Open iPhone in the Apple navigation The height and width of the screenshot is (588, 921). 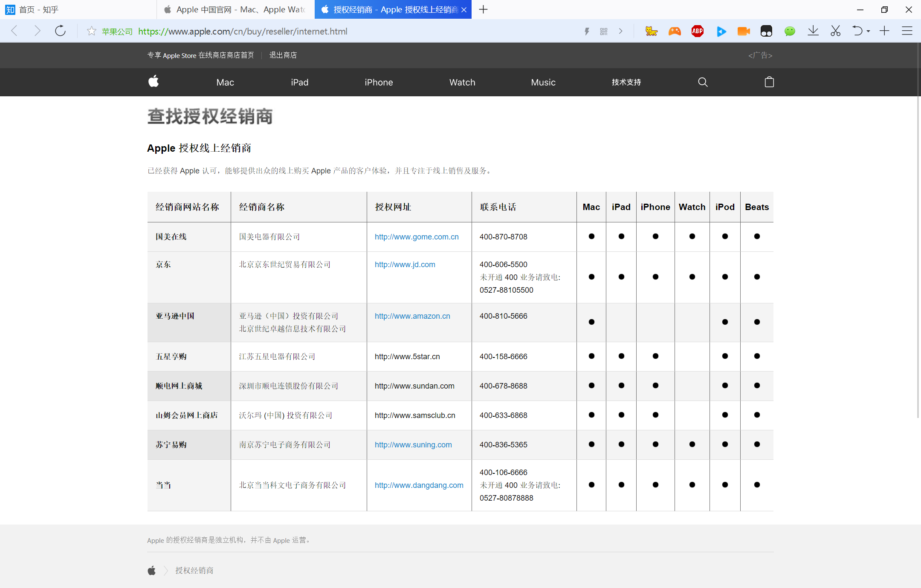(379, 83)
